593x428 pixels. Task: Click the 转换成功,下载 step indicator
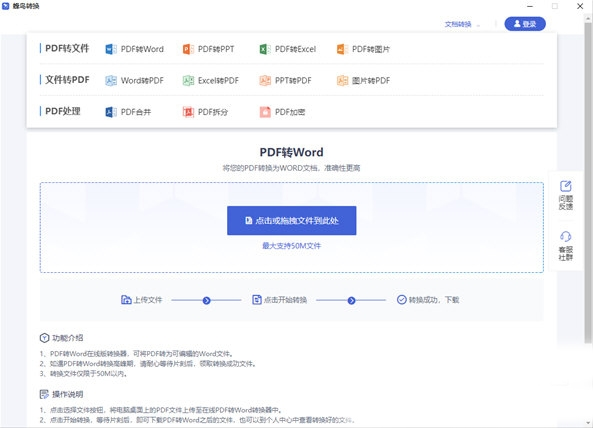click(428, 300)
